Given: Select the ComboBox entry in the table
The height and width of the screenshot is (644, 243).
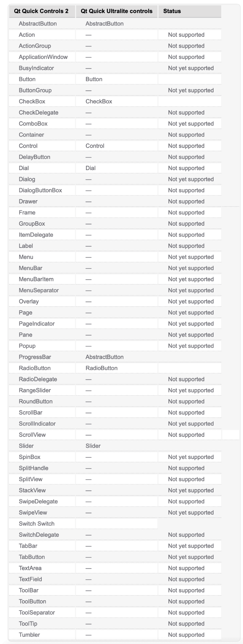Looking at the screenshot, I should tap(33, 124).
